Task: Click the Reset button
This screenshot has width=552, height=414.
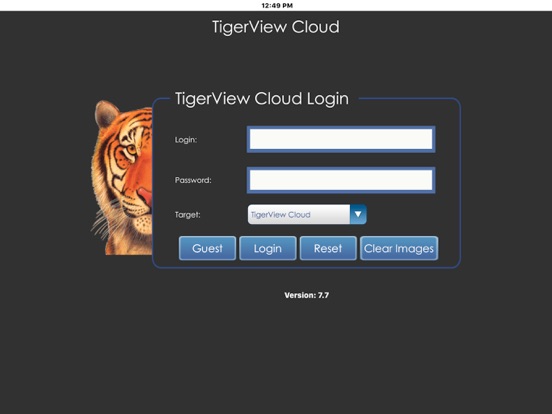Action: pyautogui.click(x=328, y=248)
